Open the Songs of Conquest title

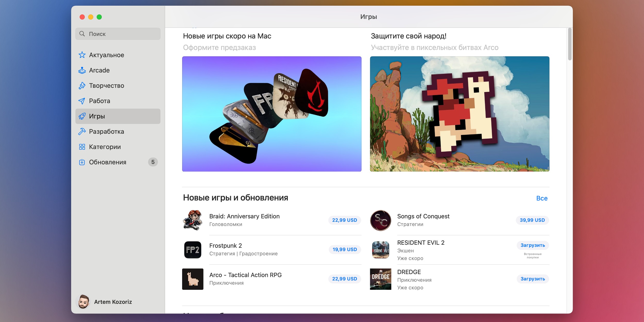tap(423, 216)
